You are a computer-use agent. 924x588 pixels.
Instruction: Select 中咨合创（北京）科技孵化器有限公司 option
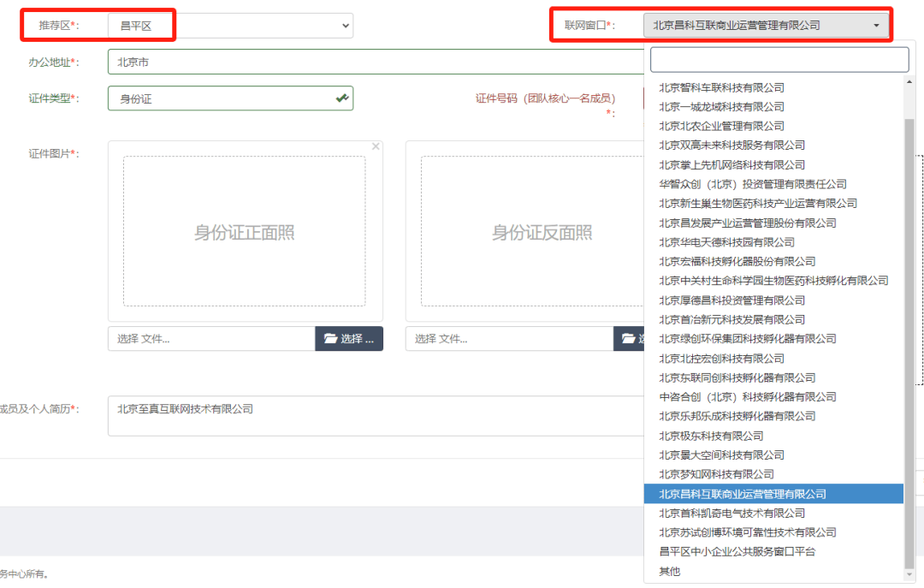[x=773, y=397]
